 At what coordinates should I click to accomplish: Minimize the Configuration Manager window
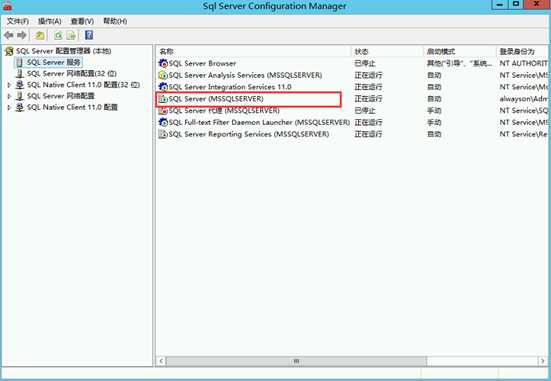[x=500, y=4]
